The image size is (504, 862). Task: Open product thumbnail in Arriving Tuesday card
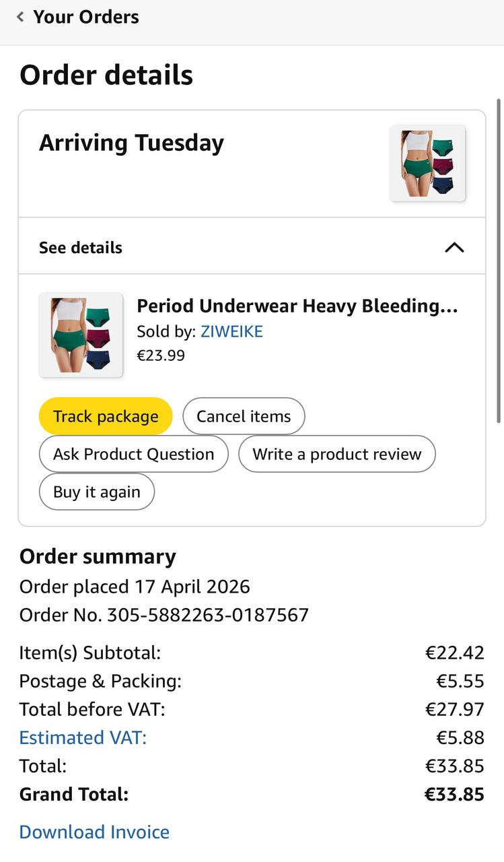(x=427, y=164)
